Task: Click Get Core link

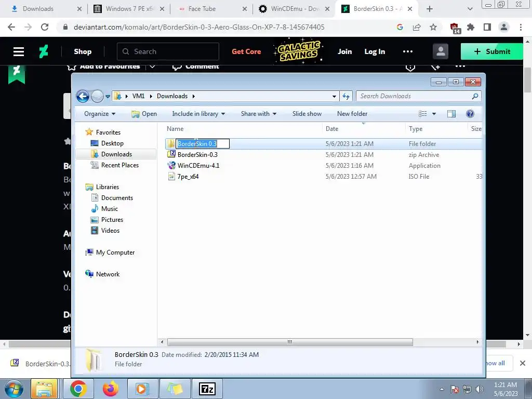Action: click(246, 51)
